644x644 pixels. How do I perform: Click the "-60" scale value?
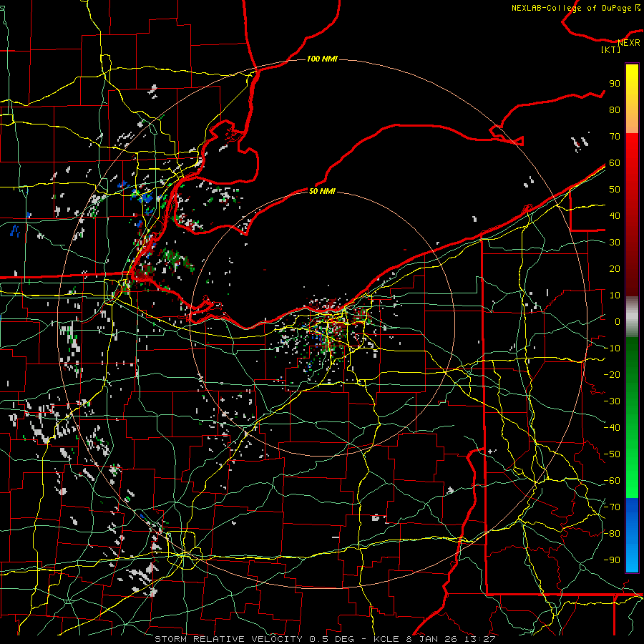[x=612, y=481]
